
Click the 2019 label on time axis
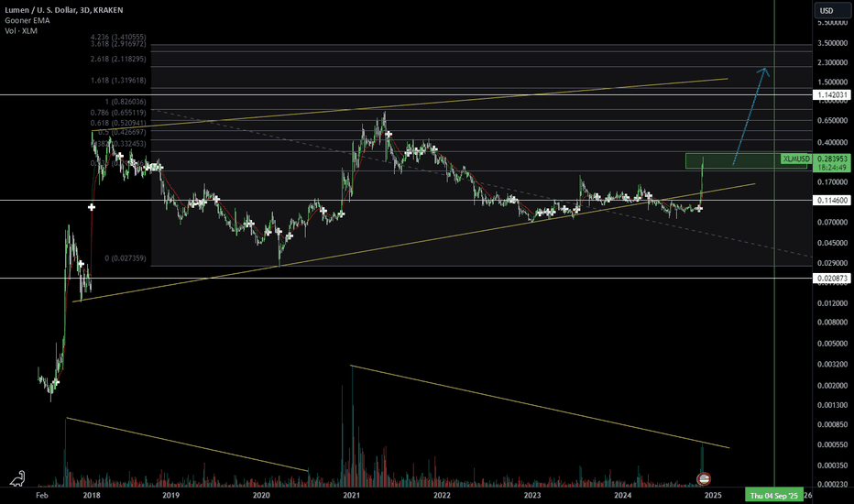coord(170,495)
